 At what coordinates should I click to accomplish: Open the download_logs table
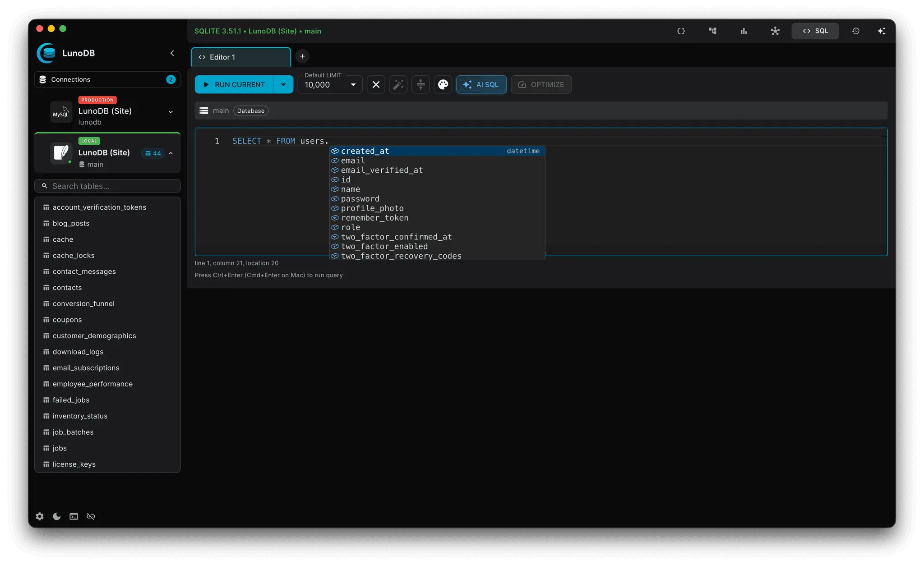(x=107, y=352)
